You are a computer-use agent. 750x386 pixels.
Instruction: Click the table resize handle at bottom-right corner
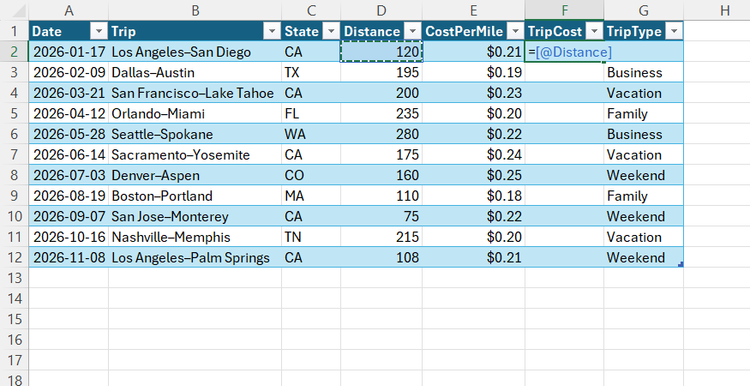[681, 264]
